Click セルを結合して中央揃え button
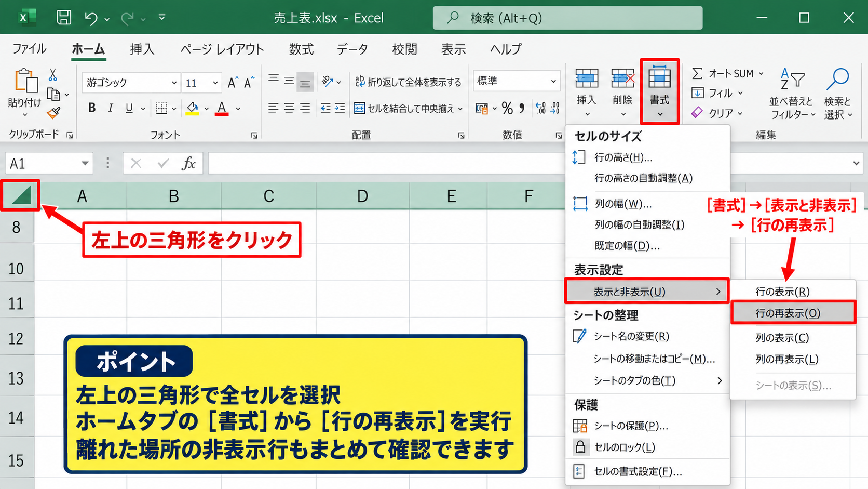 [x=409, y=108]
